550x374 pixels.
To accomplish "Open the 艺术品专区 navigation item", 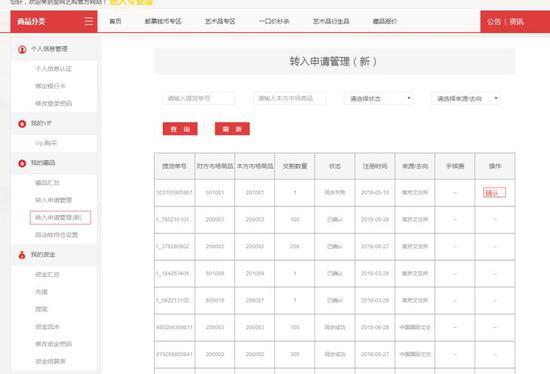I will (220, 21).
